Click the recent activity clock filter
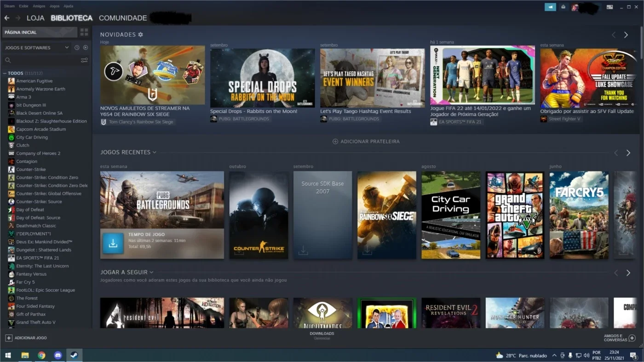644x362 pixels. 77,47
